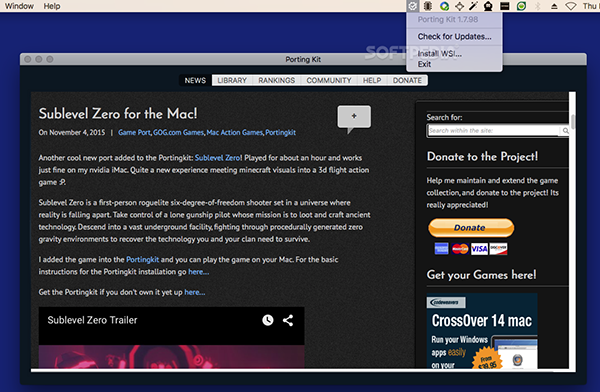600x392 pixels.
Task: Open the COMMUNITY tab
Action: 329,80
